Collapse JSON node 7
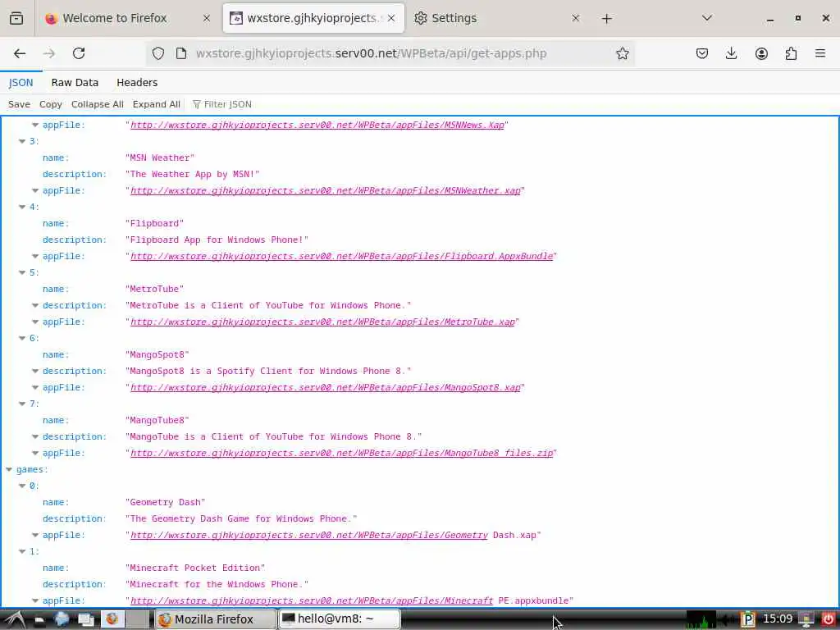840x630 pixels. (22, 404)
